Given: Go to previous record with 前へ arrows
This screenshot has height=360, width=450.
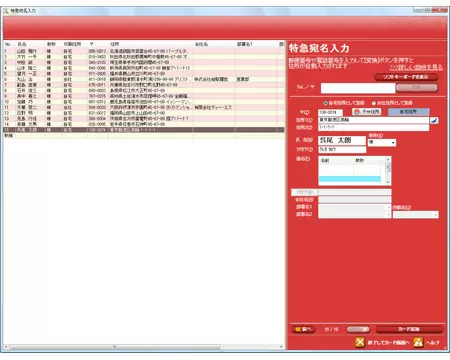Looking at the screenshot, I should tap(303, 329).
